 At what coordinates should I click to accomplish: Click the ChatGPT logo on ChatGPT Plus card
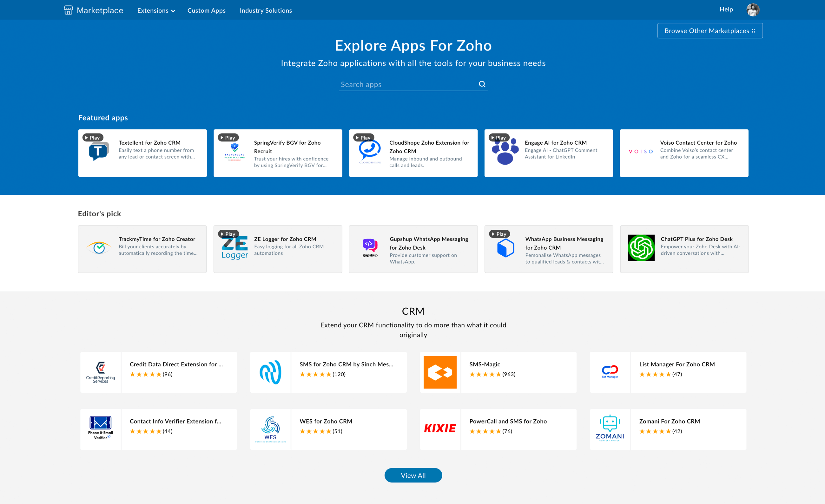(x=641, y=248)
